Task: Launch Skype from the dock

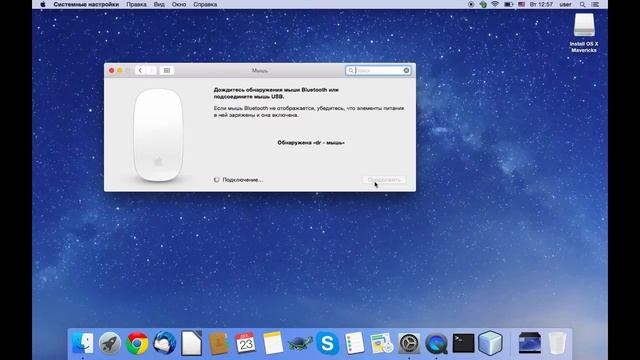Action: [x=327, y=343]
